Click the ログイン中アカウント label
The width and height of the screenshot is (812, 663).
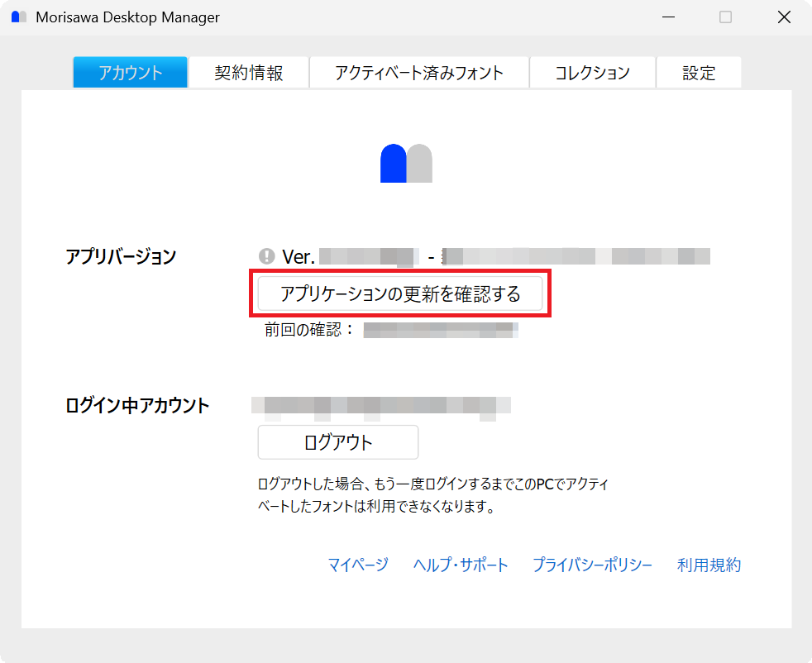tap(137, 405)
